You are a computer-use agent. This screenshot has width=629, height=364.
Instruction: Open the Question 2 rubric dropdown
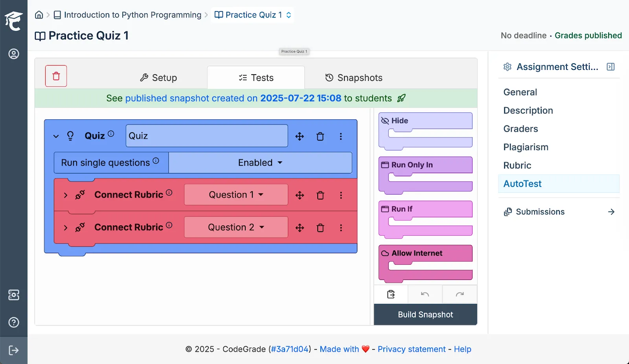pyautogui.click(x=236, y=227)
